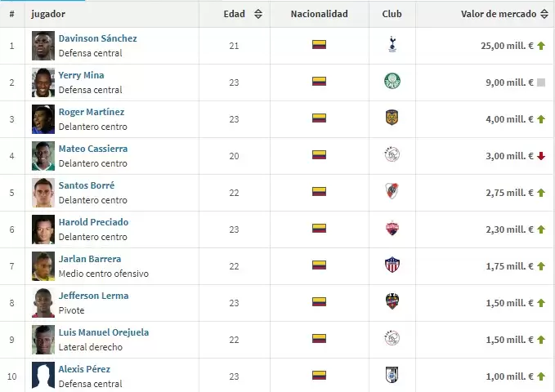Click Levante crest in Jefferson Lerma row

(392, 302)
